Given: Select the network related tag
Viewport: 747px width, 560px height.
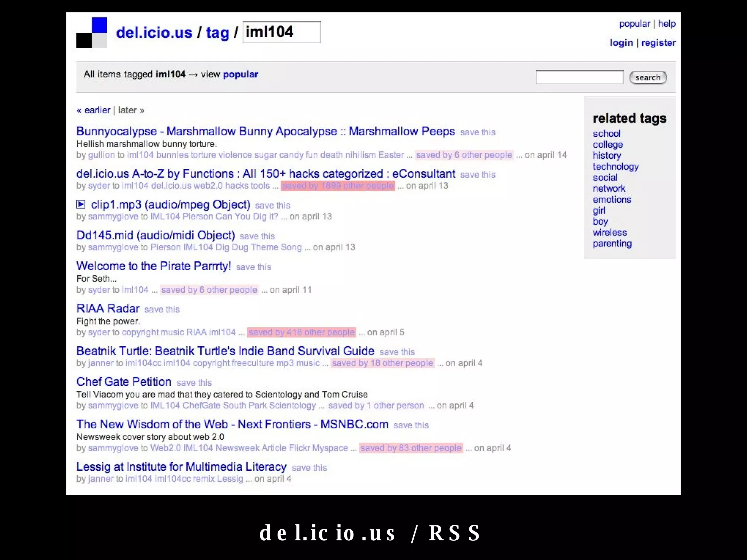Looking at the screenshot, I should tap(609, 188).
